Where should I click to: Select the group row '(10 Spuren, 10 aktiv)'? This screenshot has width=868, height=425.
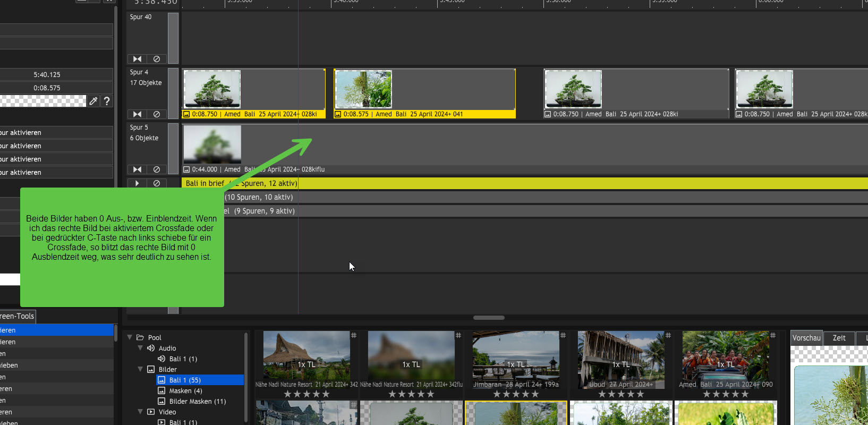tap(525, 197)
